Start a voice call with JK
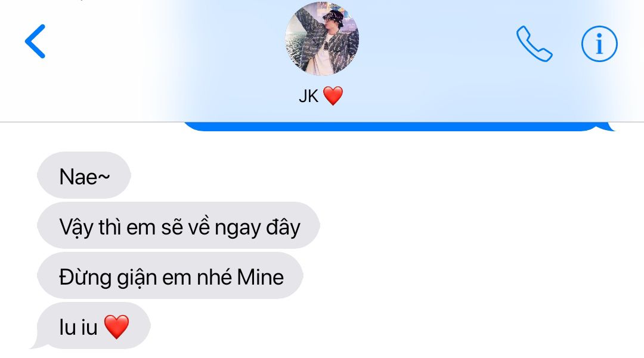 click(534, 44)
